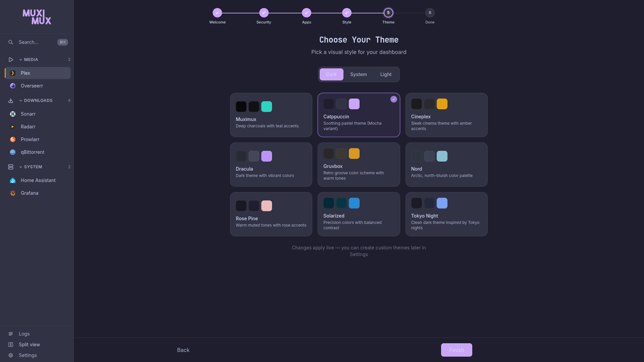Switch theme mode to Light
This screenshot has width=644, height=362.
[386, 74]
